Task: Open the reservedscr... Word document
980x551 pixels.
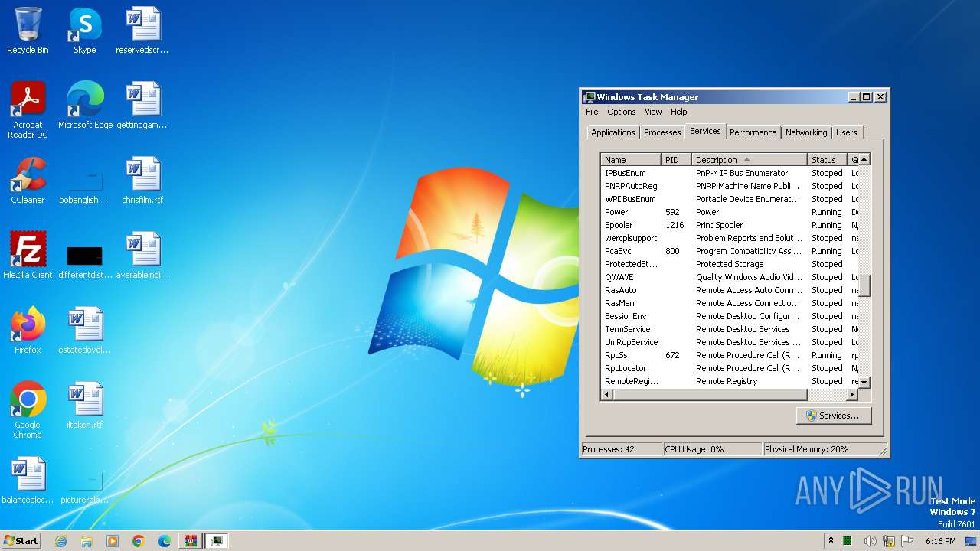Action: tap(142, 31)
